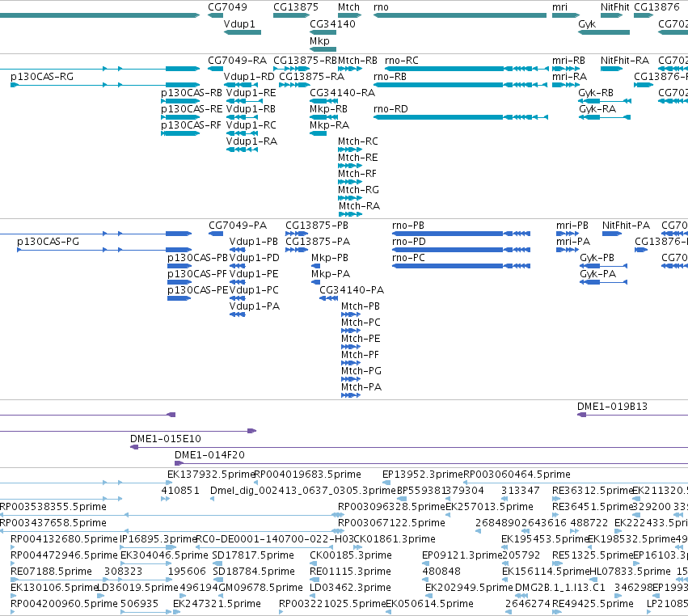Open the Gyk gene label
The width and height of the screenshot is (688, 616).
coord(587,24)
